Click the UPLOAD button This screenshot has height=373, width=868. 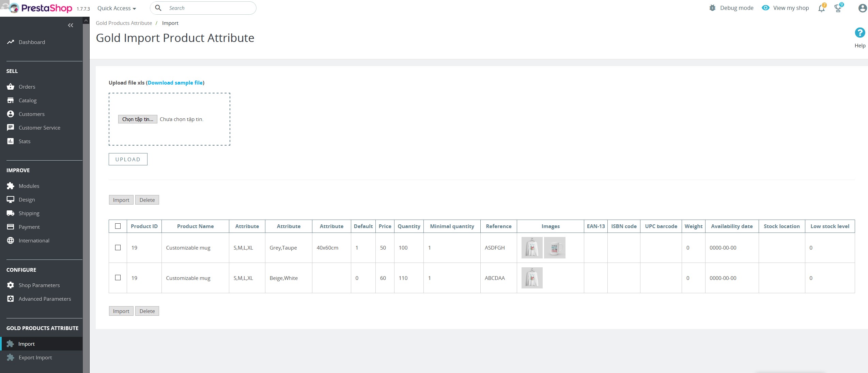click(128, 159)
